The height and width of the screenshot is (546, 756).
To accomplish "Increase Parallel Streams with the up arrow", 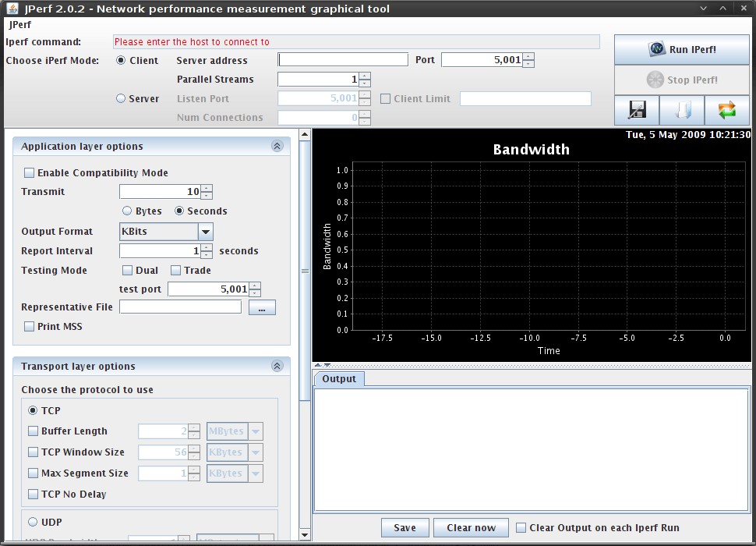I will pyautogui.click(x=365, y=76).
